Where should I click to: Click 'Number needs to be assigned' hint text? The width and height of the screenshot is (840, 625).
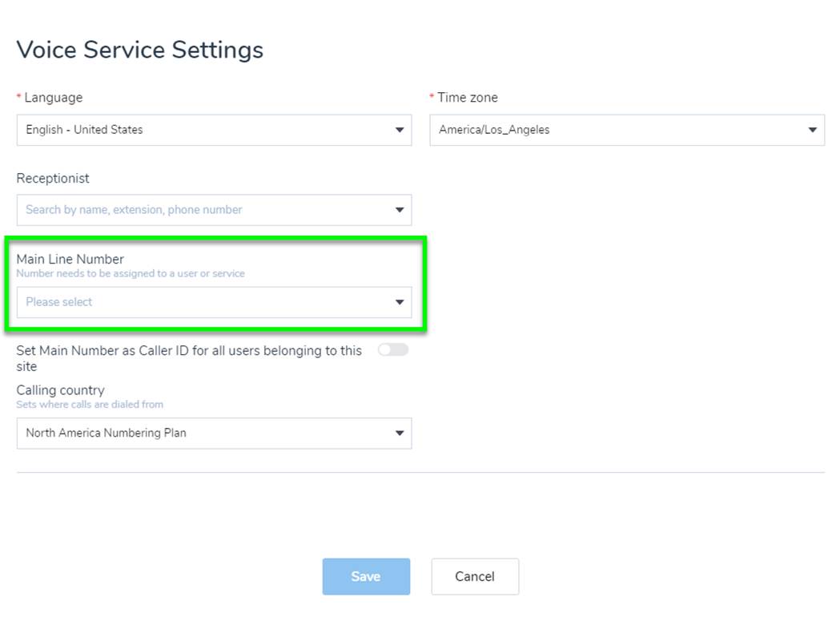[131, 273]
